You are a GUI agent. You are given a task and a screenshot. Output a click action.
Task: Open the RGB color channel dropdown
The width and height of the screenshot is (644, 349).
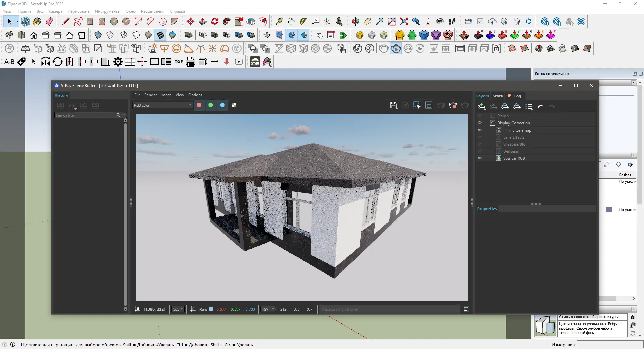162,105
